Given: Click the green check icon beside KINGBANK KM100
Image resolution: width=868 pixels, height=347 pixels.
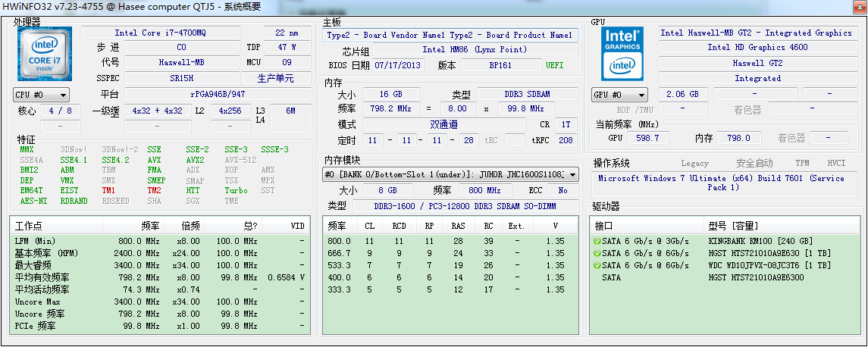Looking at the screenshot, I should pyautogui.click(x=597, y=241).
